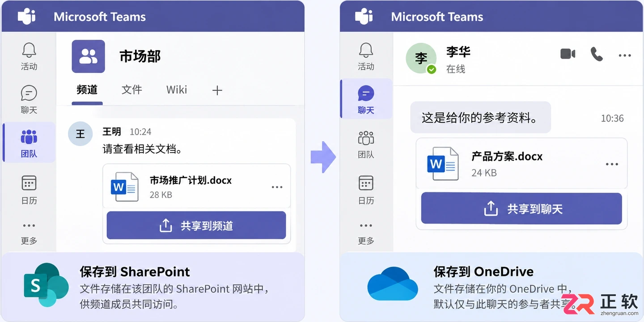Switch to the 文件 tab

pyautogui.click(x=132, y=90)
